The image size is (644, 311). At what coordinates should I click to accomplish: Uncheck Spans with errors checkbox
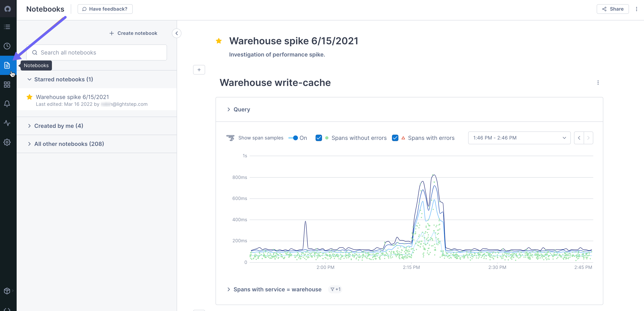(x=395, y=138)
